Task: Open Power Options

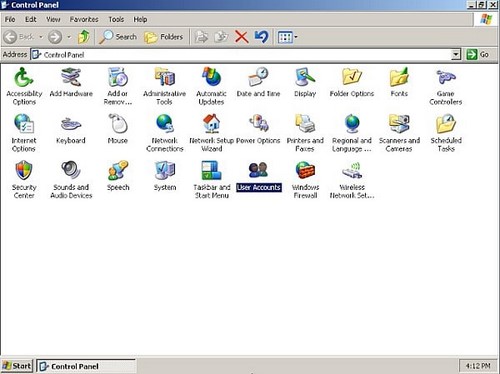Action: click(258, 129)
